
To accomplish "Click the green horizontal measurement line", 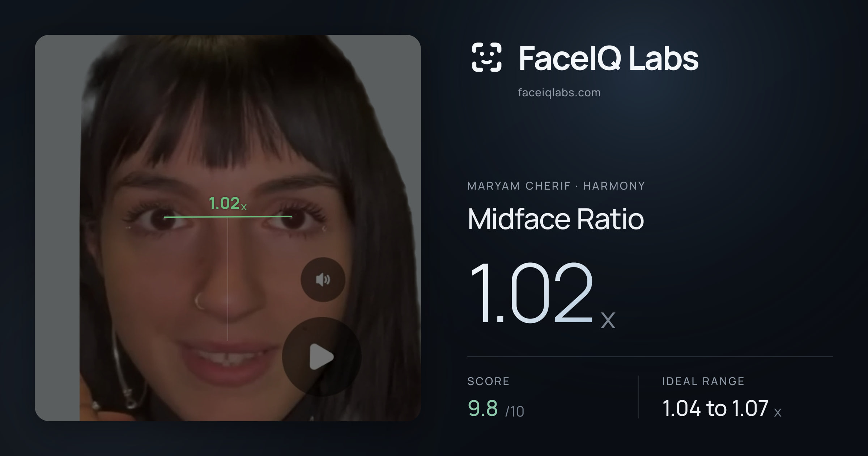I will (227, 217).
